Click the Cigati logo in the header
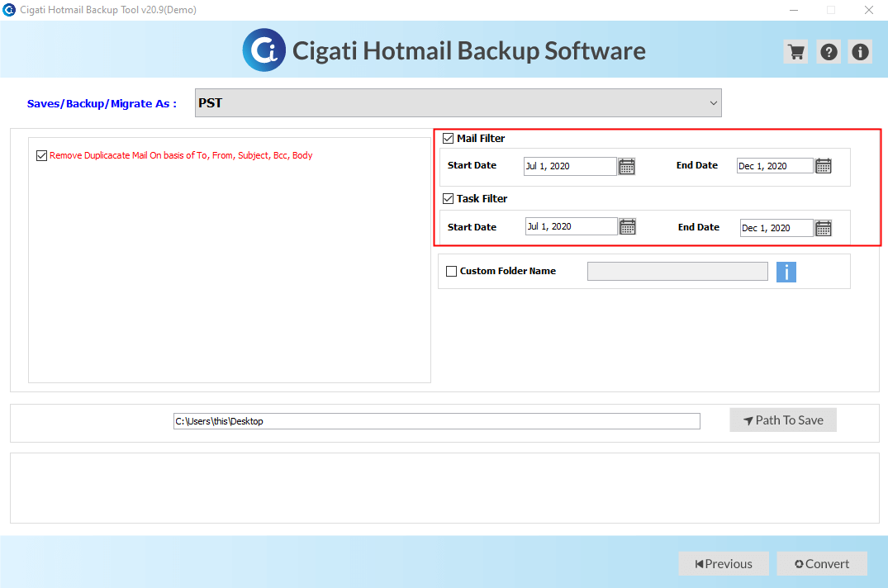The height and width of the screenshot is (588, 888). click(264, 50)
